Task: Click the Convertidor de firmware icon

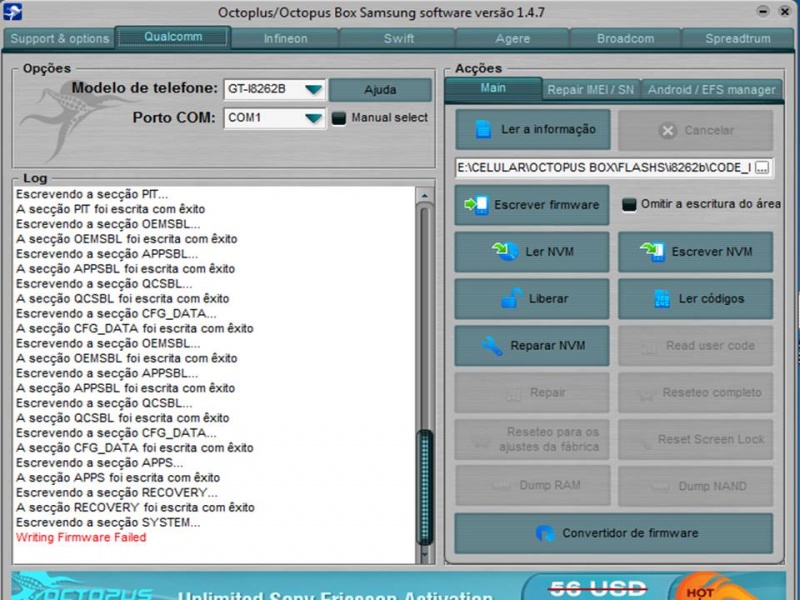Action: (545, 533)
